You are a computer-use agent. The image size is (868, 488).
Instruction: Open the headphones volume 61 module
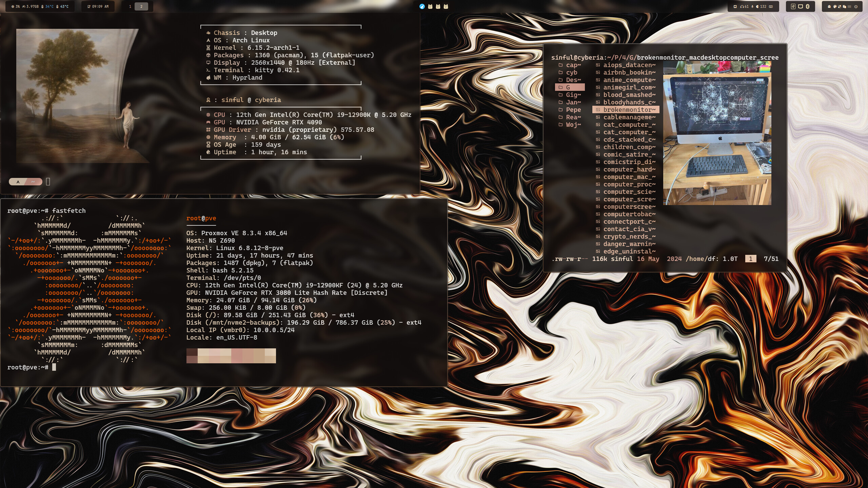pyautogui.click(x=745, y=6)
